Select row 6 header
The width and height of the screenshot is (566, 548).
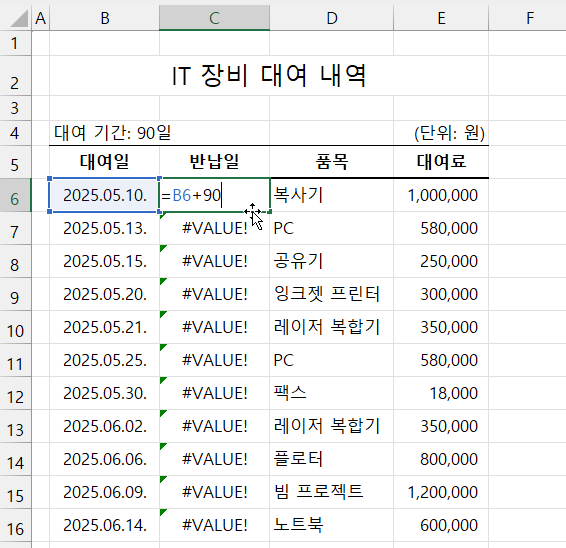point(15,195)
